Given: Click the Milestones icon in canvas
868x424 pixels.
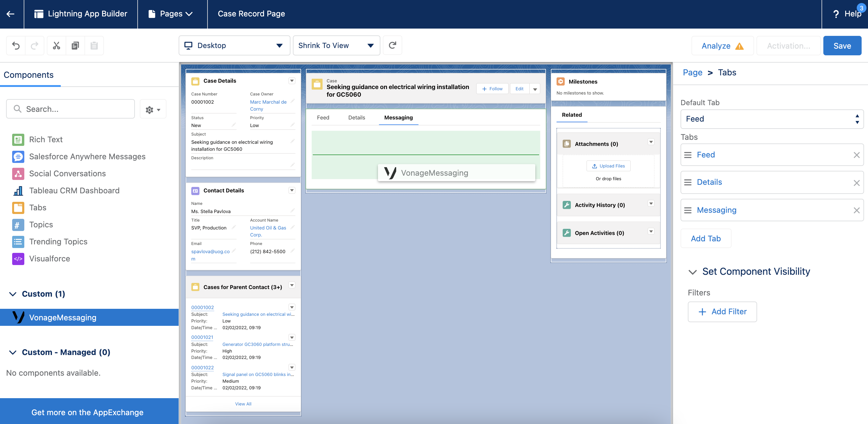Looking at the screenshot, I should coord(561,81).
